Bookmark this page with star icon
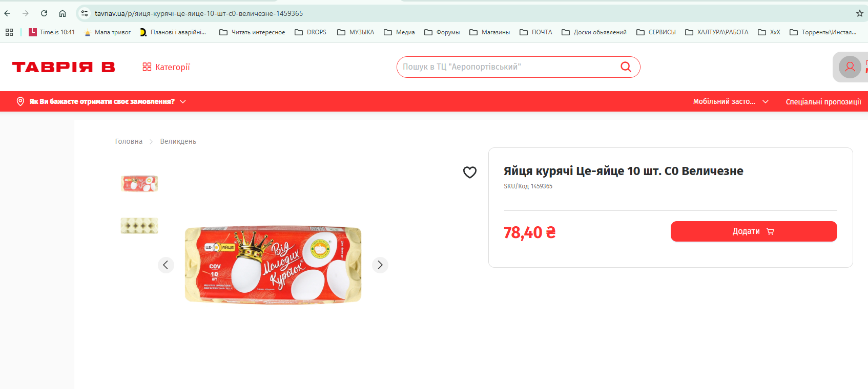The width and height of the screenshot is (868, 389). pos(859,13)
